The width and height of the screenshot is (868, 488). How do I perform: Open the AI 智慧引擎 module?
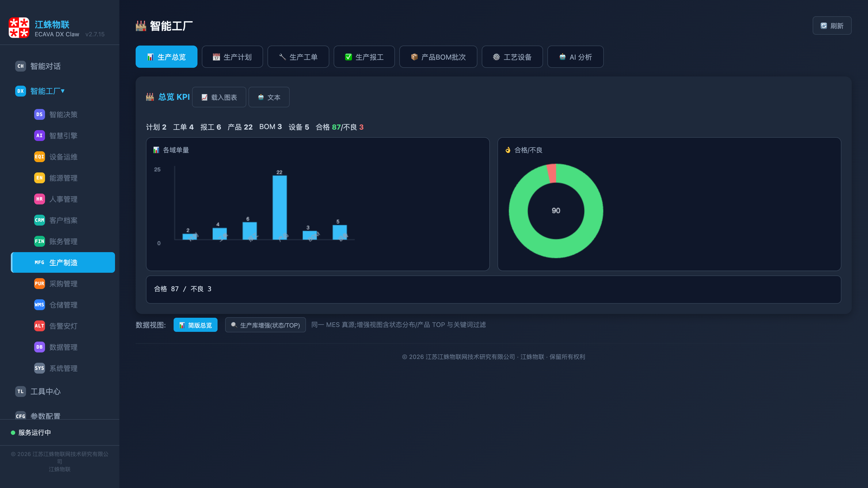63,136
